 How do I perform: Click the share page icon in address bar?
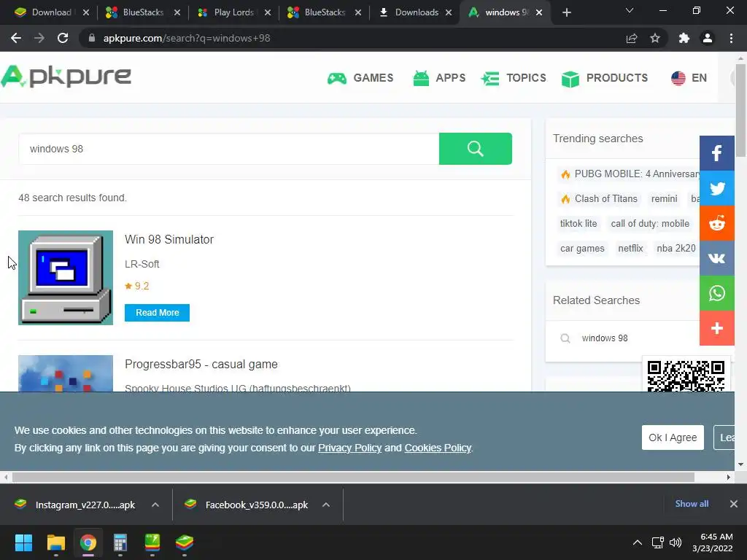pyautogui.click(x=632, y=38)
